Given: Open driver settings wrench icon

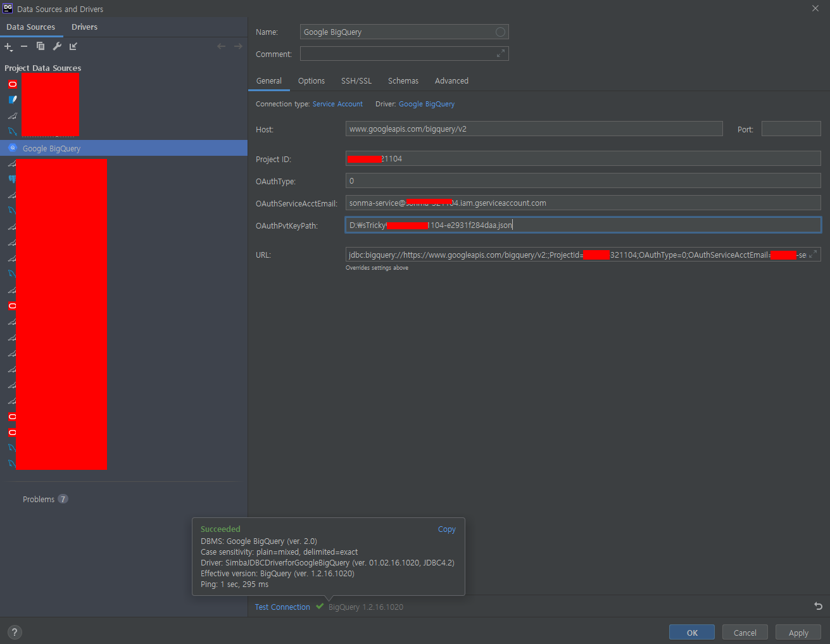Looking at the screenshot, I should 57,46.
